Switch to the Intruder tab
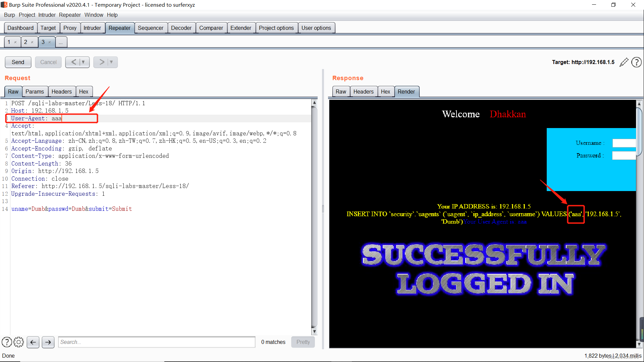This screenshot has width=644, height=362. click(x=92, y=28)
